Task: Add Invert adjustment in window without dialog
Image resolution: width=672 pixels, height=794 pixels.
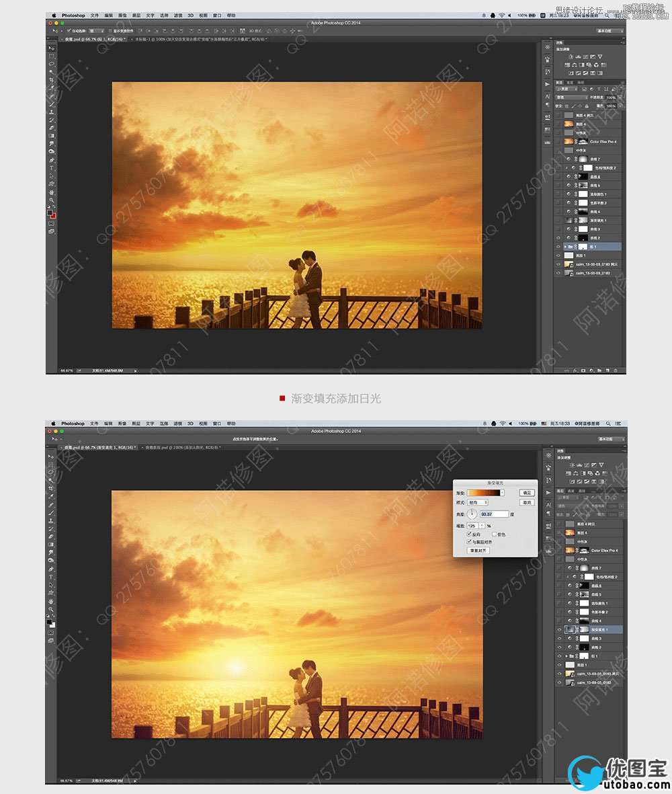Action: tap(571, 73)
